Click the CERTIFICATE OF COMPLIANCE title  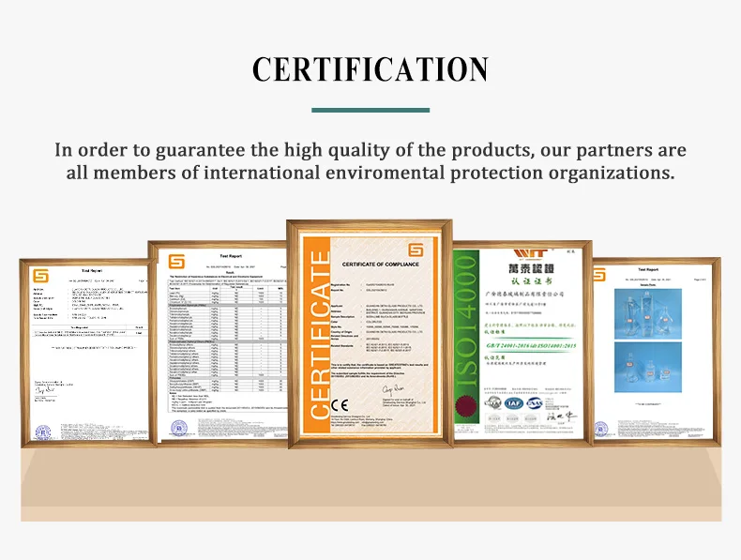(381, 265)
